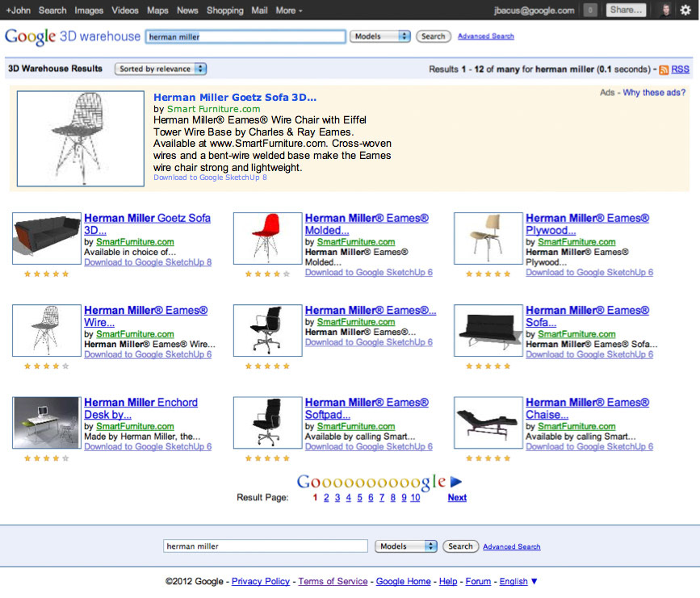The height and width of the screenshot is (598, 700).
Task: Open Herman Miller Eames Softpad link
Action: coord(367,408)
